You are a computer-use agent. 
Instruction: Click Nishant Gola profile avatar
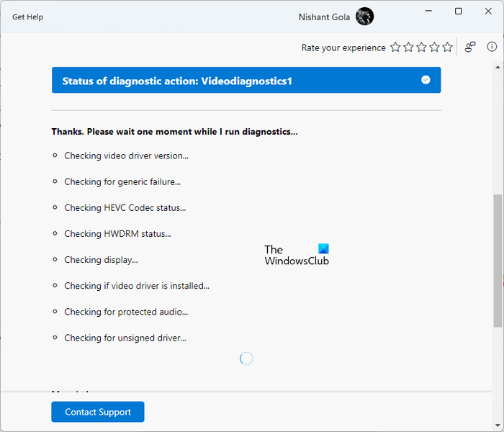point(364,17)
